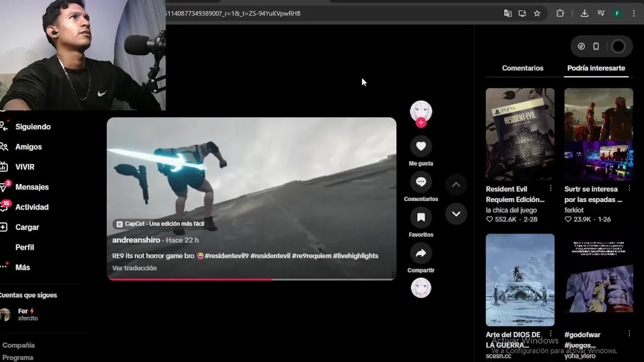Open followed account Fer xfercito
644x362 pixels.
coord(20,315)
